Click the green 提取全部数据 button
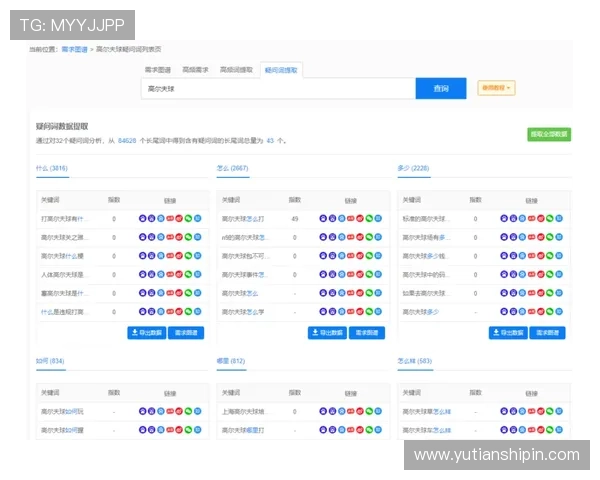 pyautogui.click(x=549, y=134)
